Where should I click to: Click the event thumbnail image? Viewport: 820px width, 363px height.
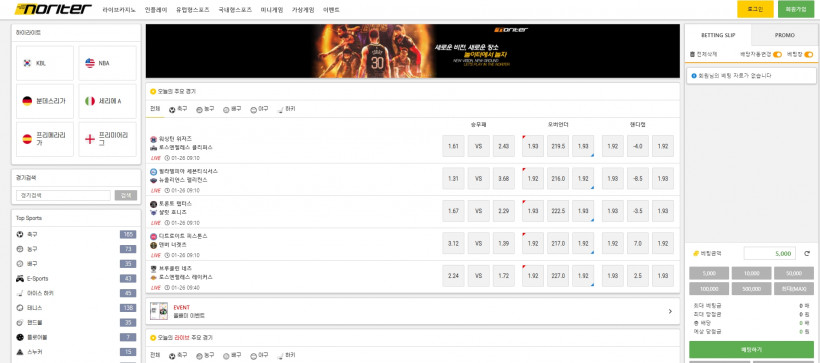click(x=159, y=311)
